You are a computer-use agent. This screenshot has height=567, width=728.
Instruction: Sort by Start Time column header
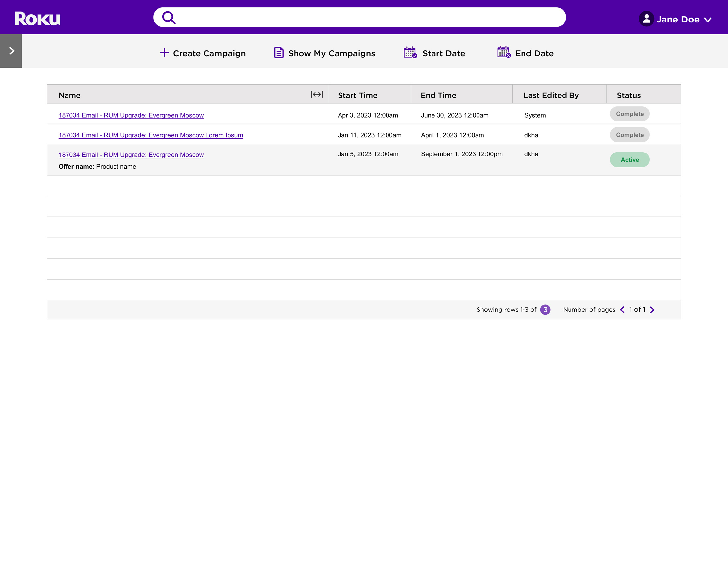click(357, 95)
